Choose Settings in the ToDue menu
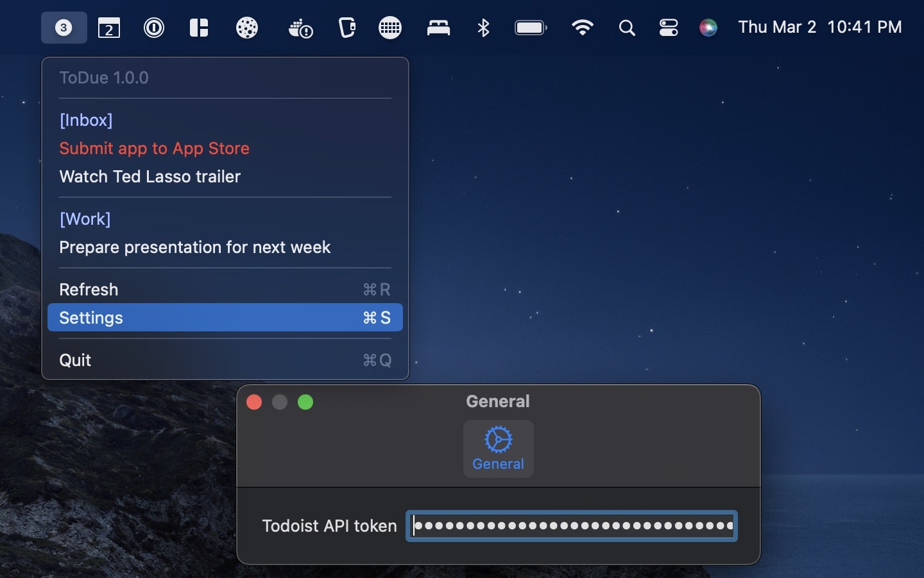Image resolution: width=924 pixels, height=578 pixels. pyautogui.click(x=225, y=318)
